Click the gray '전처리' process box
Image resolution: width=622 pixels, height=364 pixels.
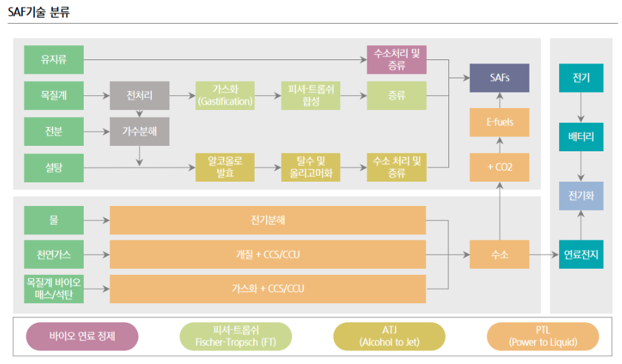(x=140, y=96)
